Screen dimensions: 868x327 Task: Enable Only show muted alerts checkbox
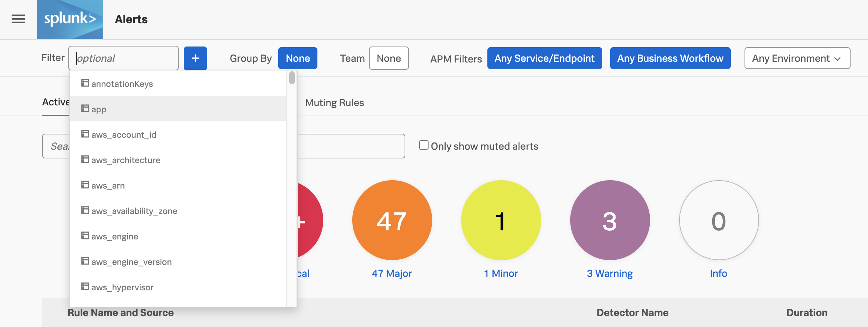424,145
